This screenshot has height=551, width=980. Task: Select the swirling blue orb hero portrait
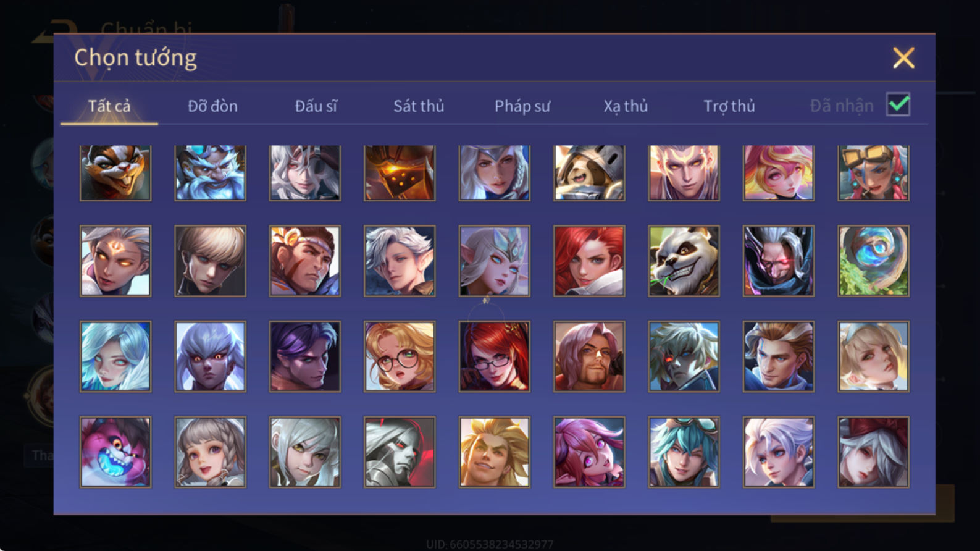click(873, 261)
